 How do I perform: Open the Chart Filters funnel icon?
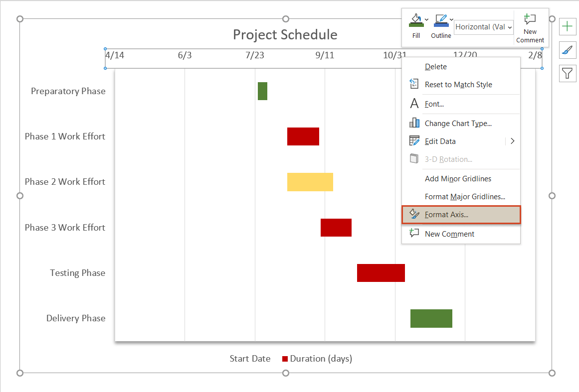coord(568,73)
